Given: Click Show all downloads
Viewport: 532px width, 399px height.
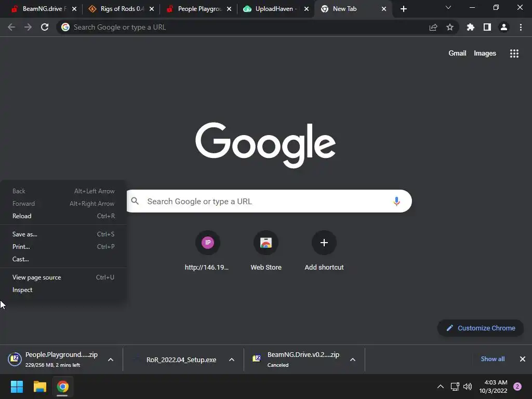Looking at the screenshot, I should (493, 359).
